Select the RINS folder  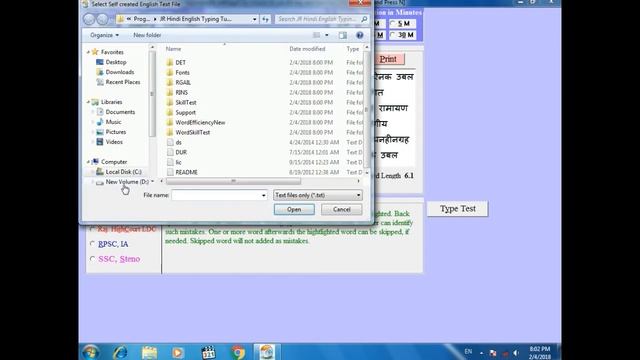(x=181, y=92)
